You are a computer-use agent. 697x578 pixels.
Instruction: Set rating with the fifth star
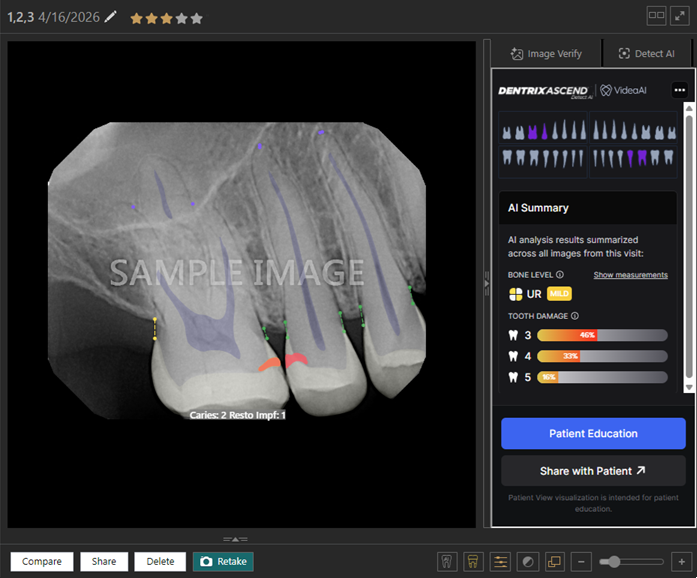tap(197, 18)
